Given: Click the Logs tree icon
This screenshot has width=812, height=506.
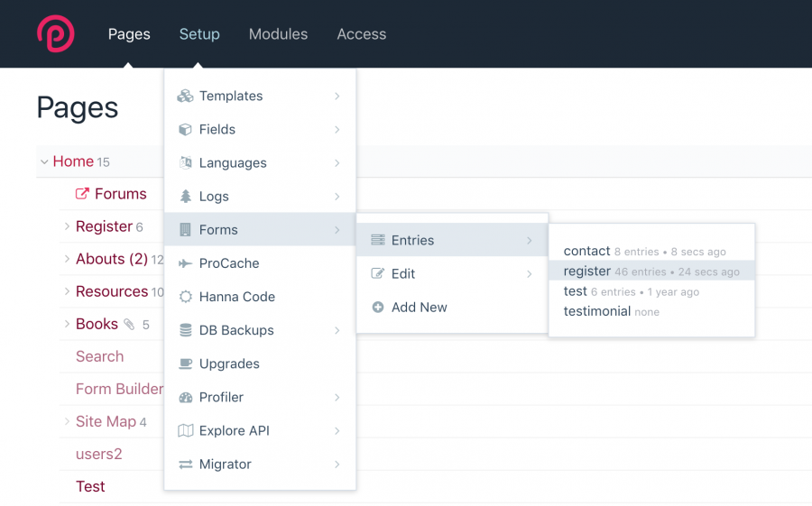Looking at the screenshot, I should point(185,197).
